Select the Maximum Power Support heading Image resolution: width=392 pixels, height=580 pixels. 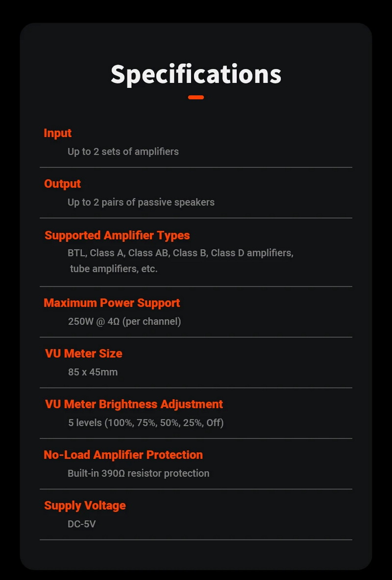[x=112, y=303]
